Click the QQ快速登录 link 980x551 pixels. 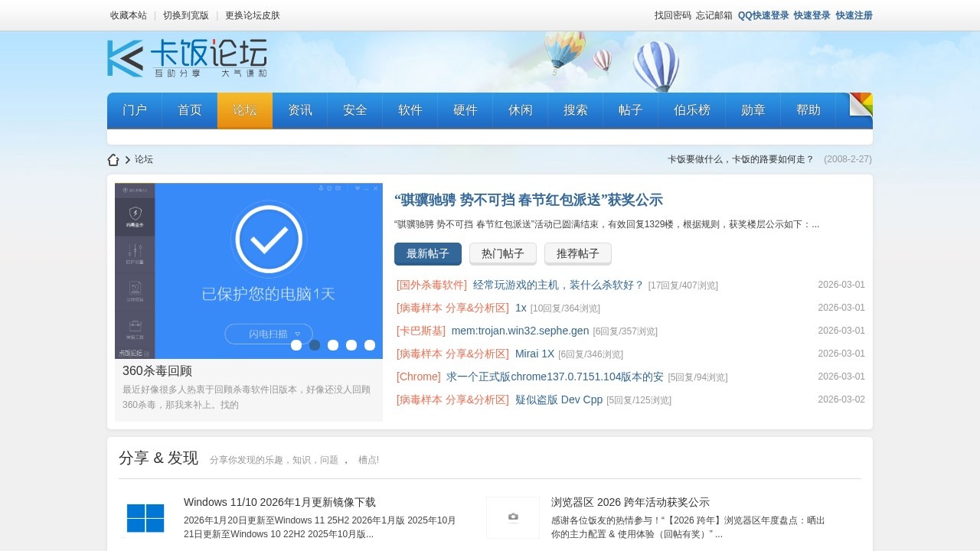point(763,15)
